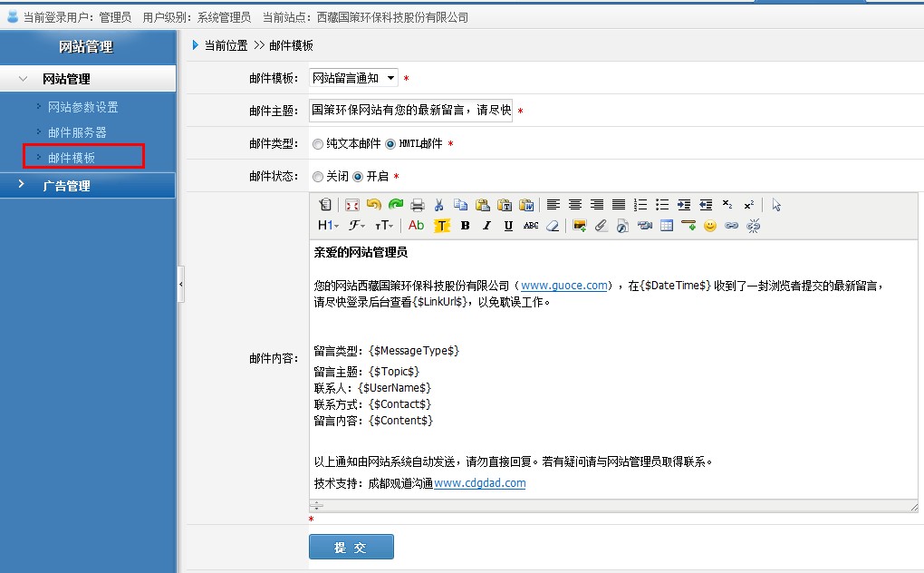
Task: Open the emoticon smiley picker
Action: click(x=710, y=226)
